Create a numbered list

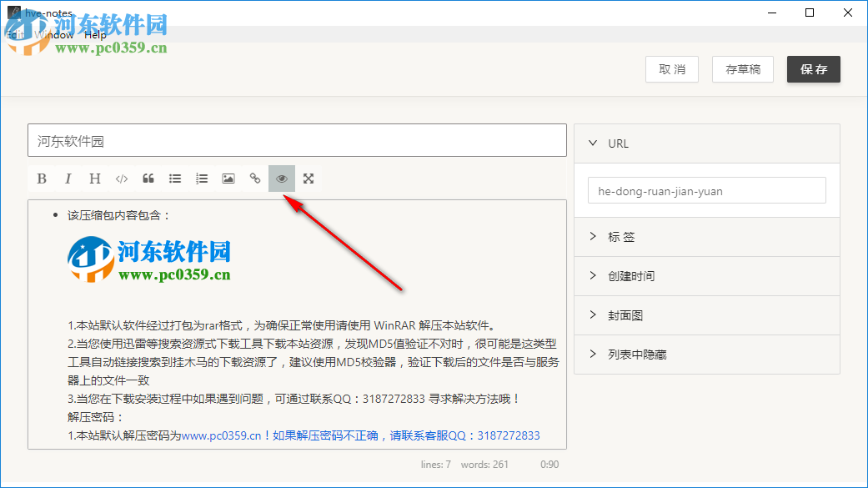[202, 179]
